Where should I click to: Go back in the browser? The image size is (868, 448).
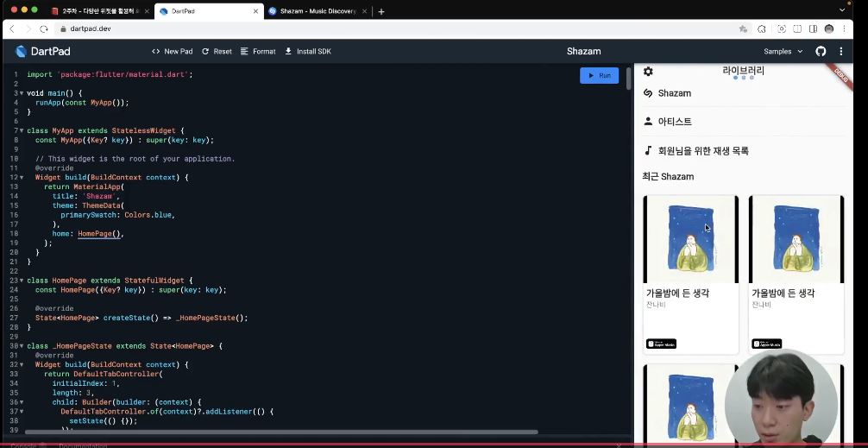(12, 28)
